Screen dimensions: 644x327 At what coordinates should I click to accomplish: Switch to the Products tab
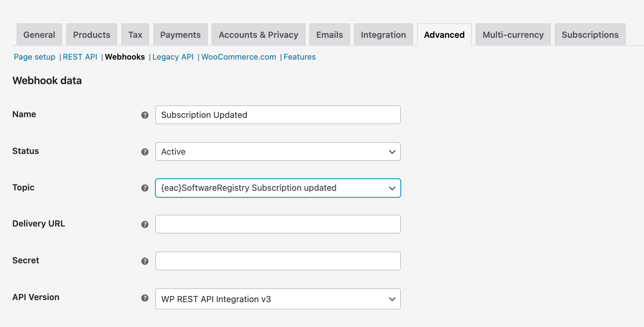[92, 34]
